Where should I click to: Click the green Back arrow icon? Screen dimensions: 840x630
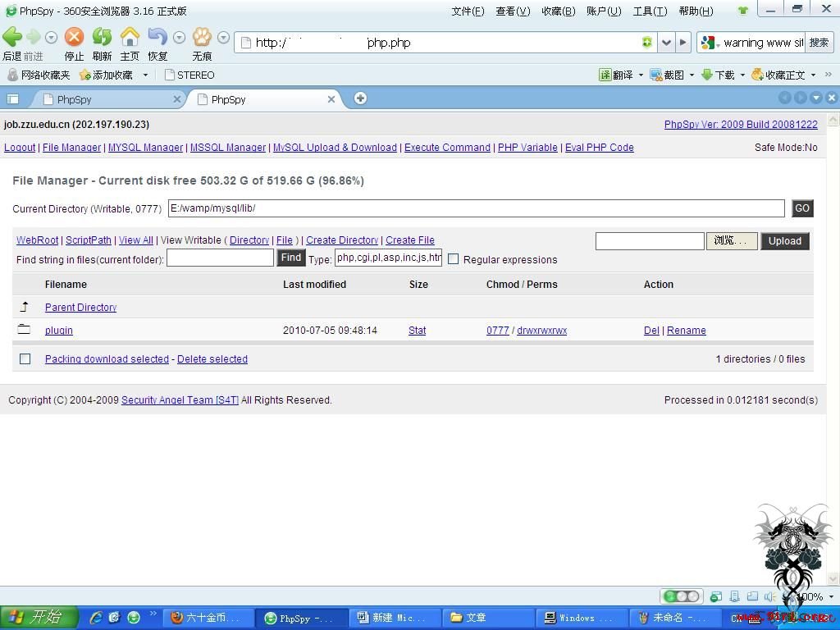point(12,36)
